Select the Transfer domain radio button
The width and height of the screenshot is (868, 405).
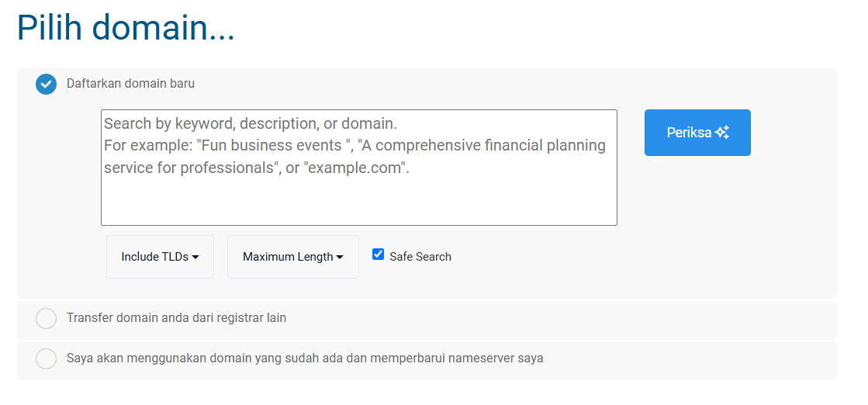coord(46,319)
